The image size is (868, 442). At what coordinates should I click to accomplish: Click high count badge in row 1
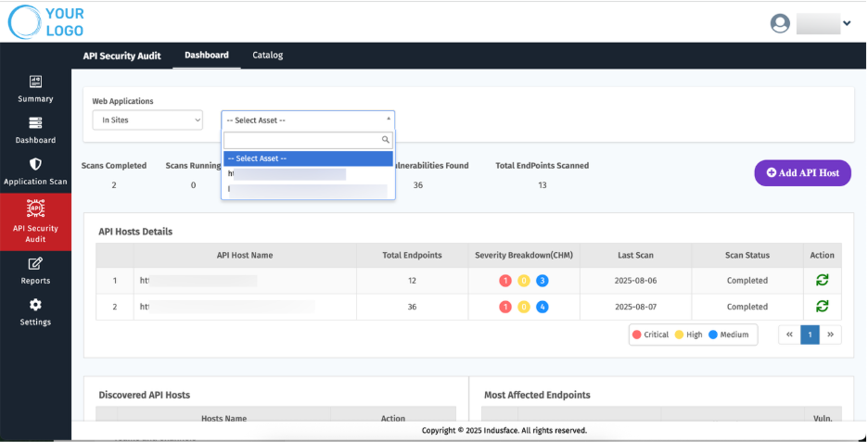[524, 281]
